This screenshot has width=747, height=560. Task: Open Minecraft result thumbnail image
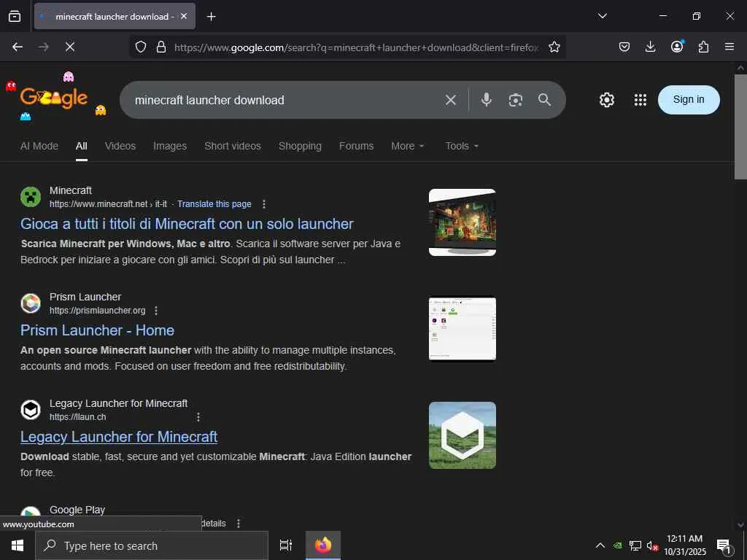[x=462, y=222]
